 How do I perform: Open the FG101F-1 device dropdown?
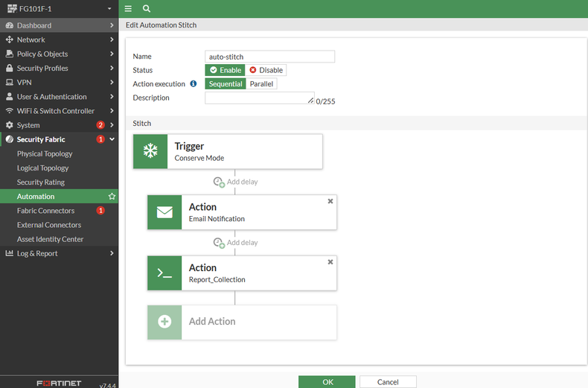tap(109, 9)
